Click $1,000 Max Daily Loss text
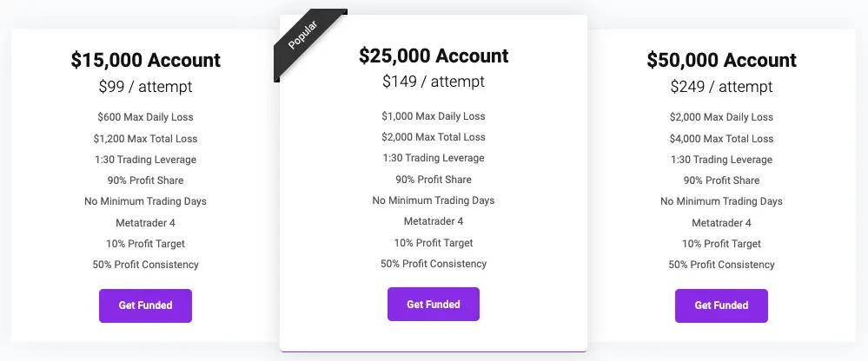The height and width of the screenshot is (361, 868). click(x=434, y=116)
